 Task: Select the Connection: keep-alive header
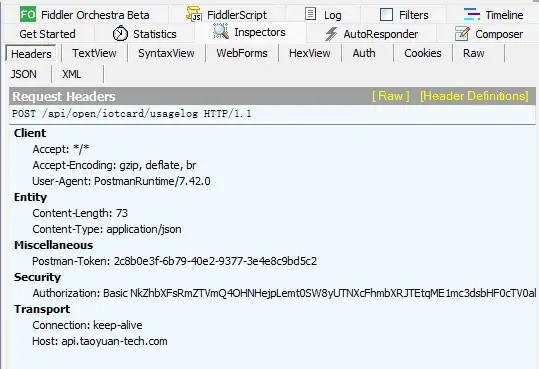click(87, 325)
